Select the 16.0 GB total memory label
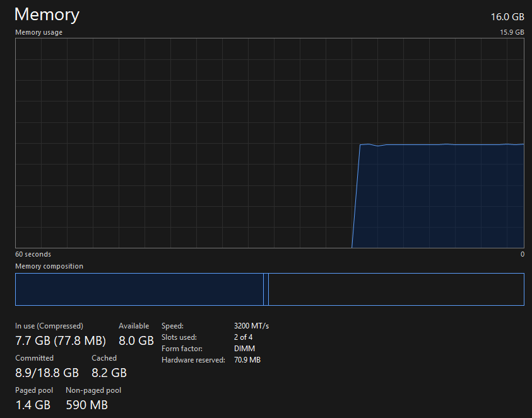This screenshot has height=418, width=532. (507, 16)
